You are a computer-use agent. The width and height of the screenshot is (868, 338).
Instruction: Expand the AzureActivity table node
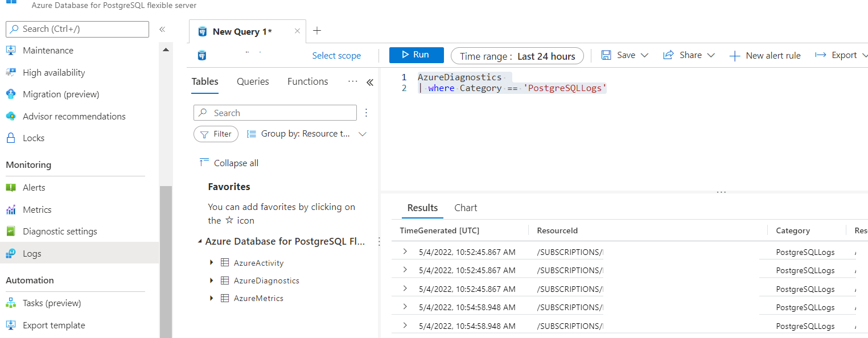point(211,263)
